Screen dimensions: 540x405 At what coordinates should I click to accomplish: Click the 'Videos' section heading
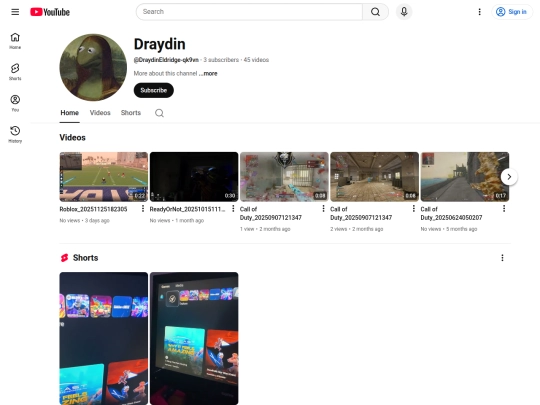[x=72, y=137]
